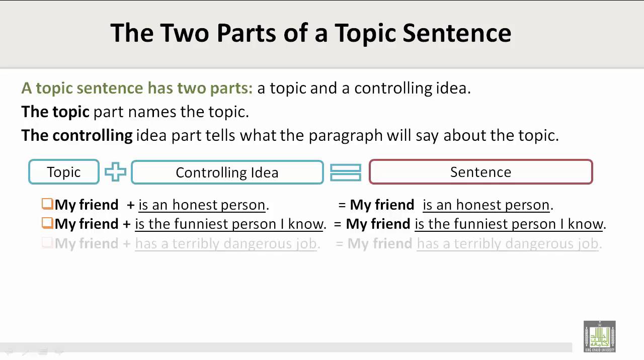Viewport: 644px width, 360px height.
Task: Click the faint next-slide arrow icon
Action: pyautogui.click(x=58, y=352)
